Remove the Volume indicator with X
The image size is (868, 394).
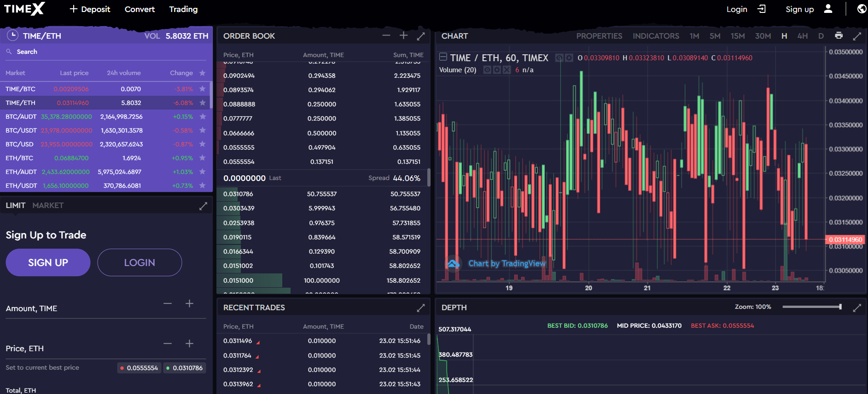click(507, 70)
